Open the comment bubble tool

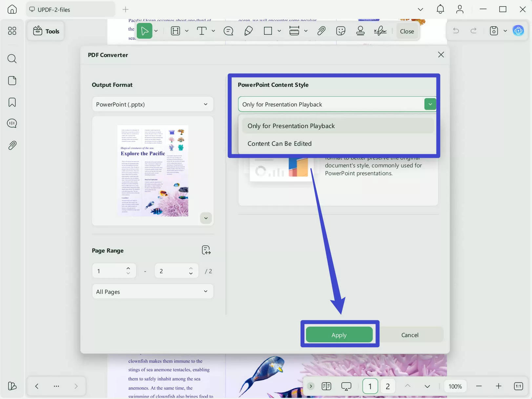tap(228, 31)
